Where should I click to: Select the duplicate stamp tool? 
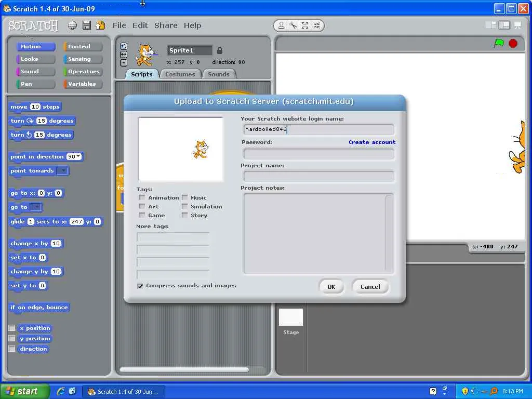[x=281, y=25]
